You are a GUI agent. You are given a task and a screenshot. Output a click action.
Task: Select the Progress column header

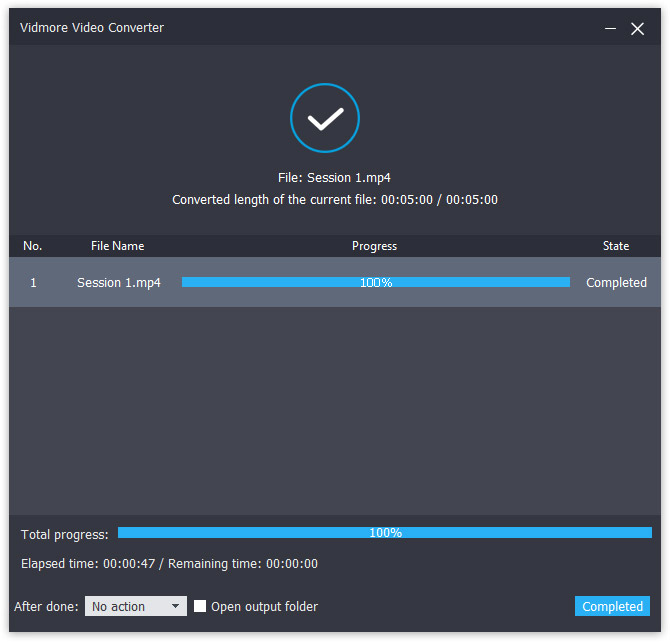374,246
